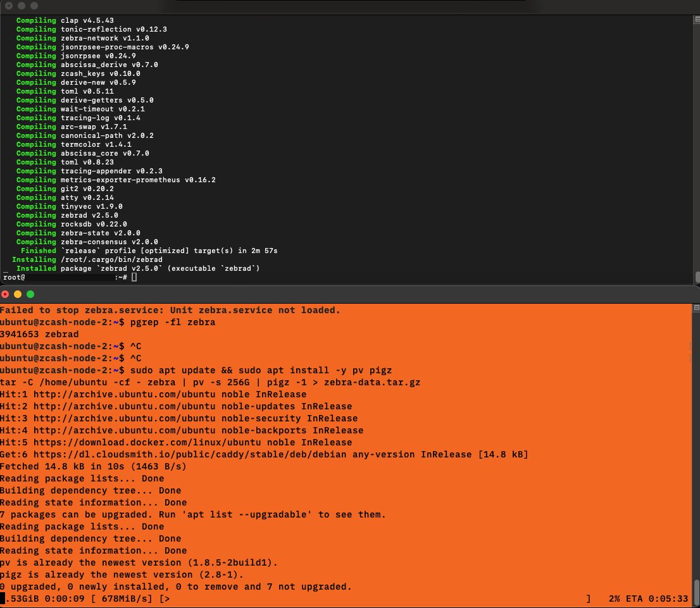
Task: Zoom the orange terminal window with green button
Action: (30, 294)
